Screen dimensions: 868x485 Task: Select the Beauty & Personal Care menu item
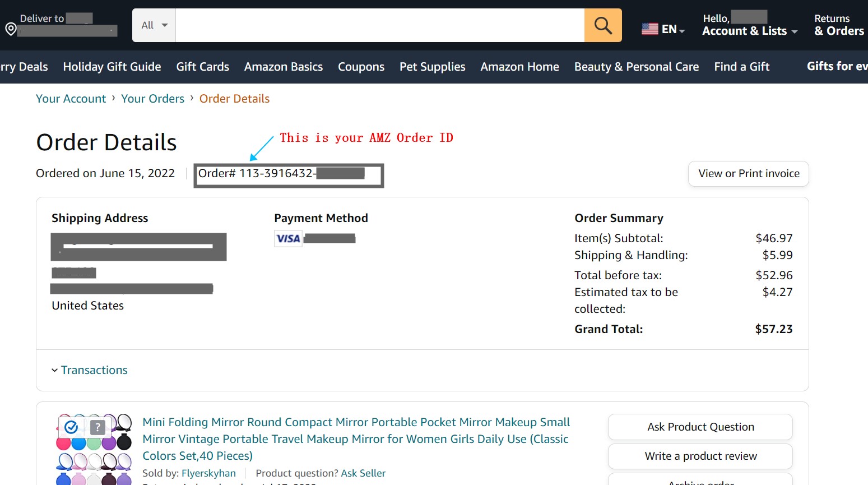point(636,66)
